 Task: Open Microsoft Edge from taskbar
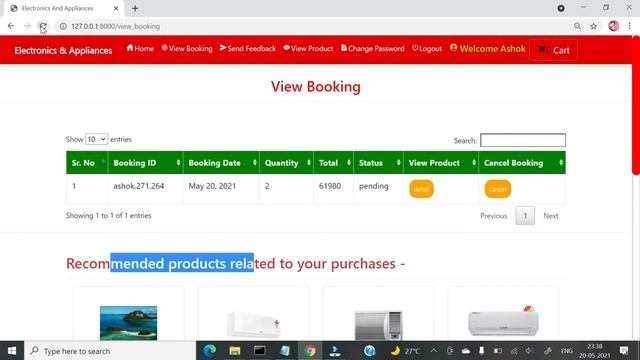(210, 351)
